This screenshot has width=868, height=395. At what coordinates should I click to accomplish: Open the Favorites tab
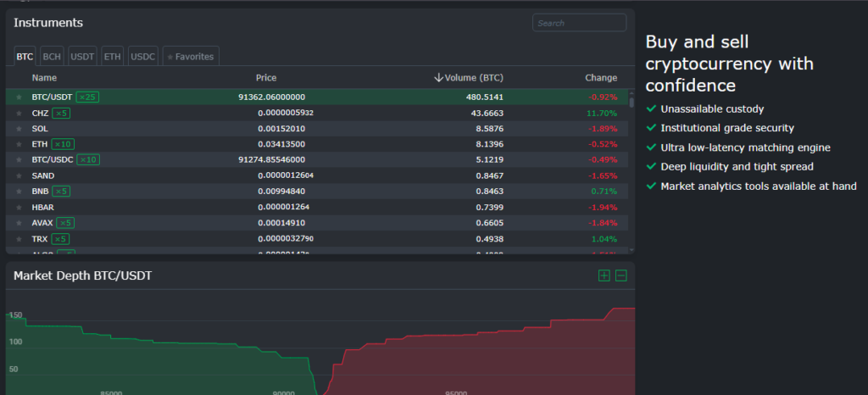click(x=191, y=57)
